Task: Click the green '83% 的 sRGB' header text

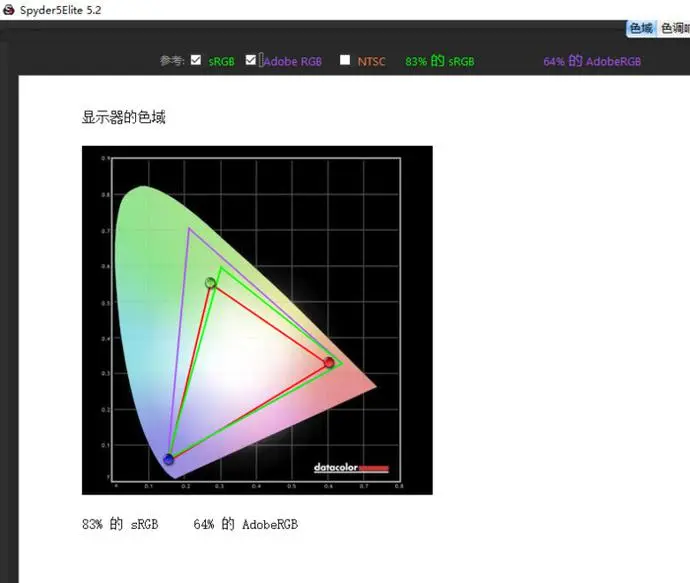Action: [x=440, y=61]
